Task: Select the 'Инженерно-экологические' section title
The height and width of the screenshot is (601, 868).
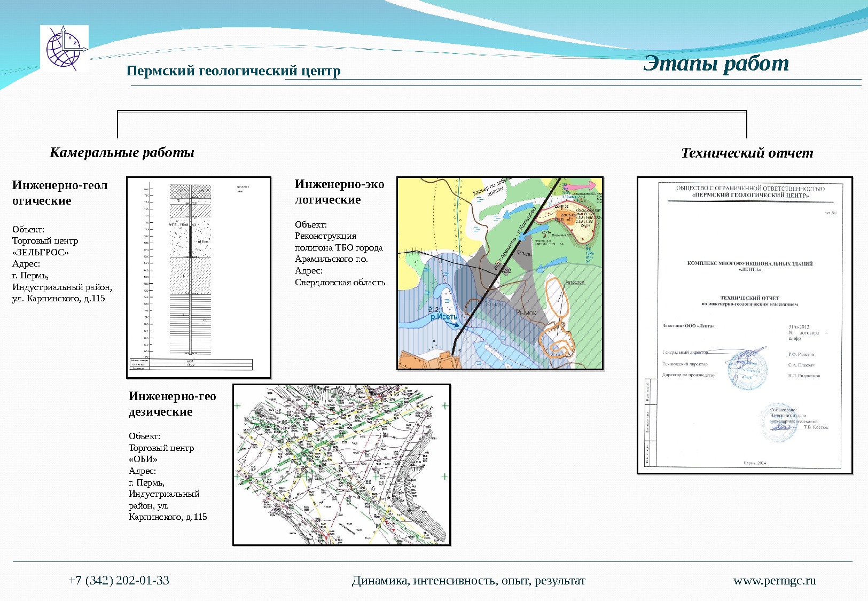Action: click(339, 192)
